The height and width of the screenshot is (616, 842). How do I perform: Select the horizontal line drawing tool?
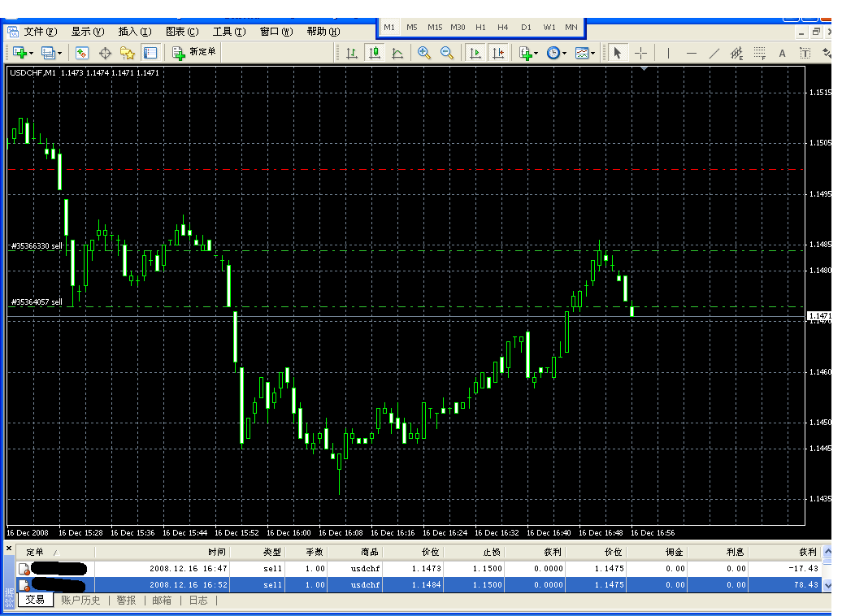pos(691,53)
